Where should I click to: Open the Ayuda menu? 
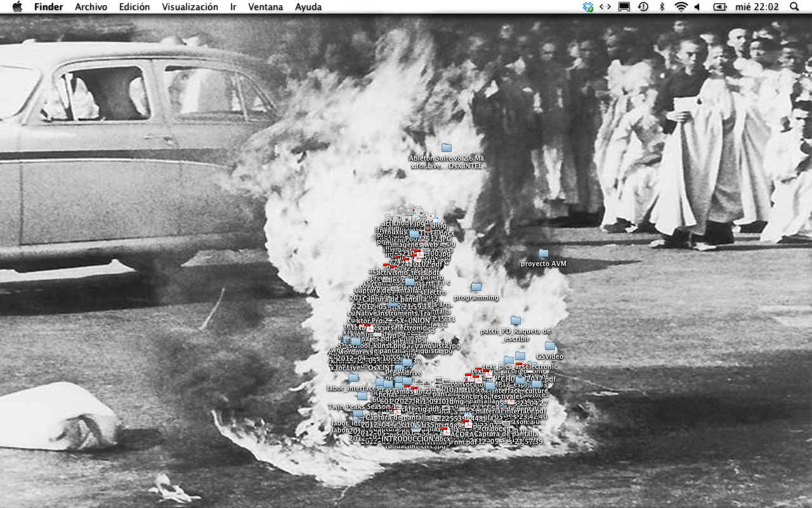308,7
